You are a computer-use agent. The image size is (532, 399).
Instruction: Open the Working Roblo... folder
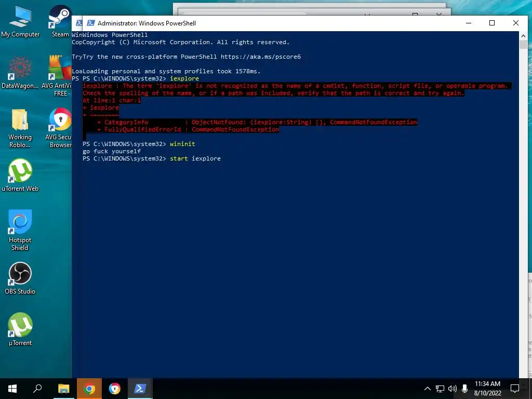tap(20, 128)
